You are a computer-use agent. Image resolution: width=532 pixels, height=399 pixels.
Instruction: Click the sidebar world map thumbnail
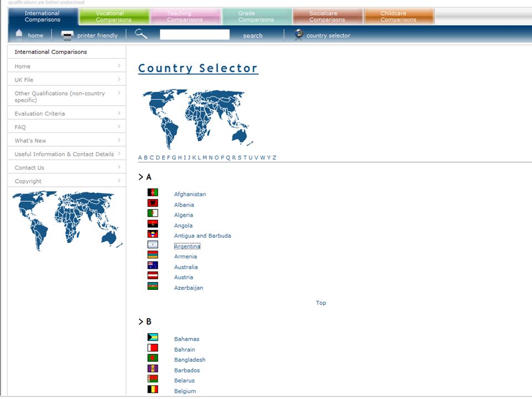tap(67, 221)
